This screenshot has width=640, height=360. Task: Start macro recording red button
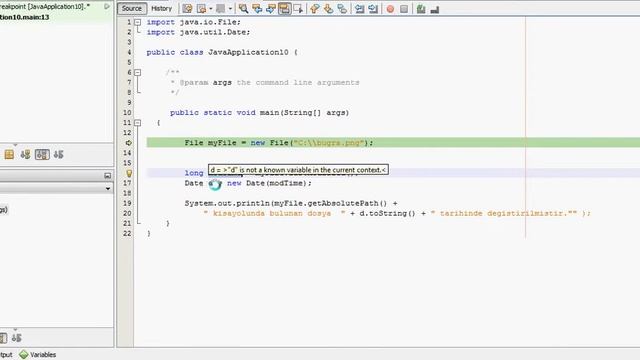tap(390, 9)
